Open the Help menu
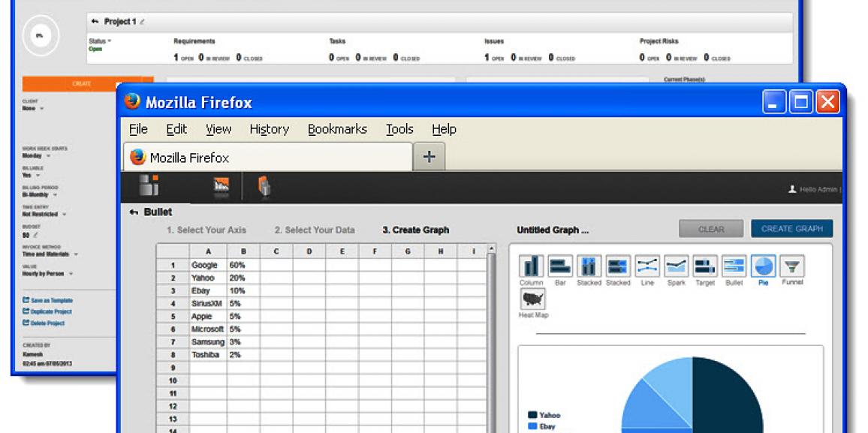Image resolution: width=868 pixels, height=433 pixels. (x=444, y=129)
